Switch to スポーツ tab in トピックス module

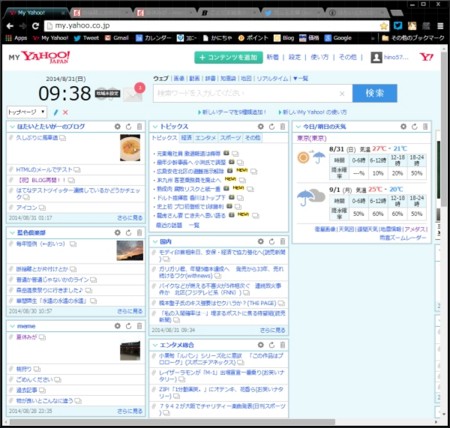(x=230, y=138)
